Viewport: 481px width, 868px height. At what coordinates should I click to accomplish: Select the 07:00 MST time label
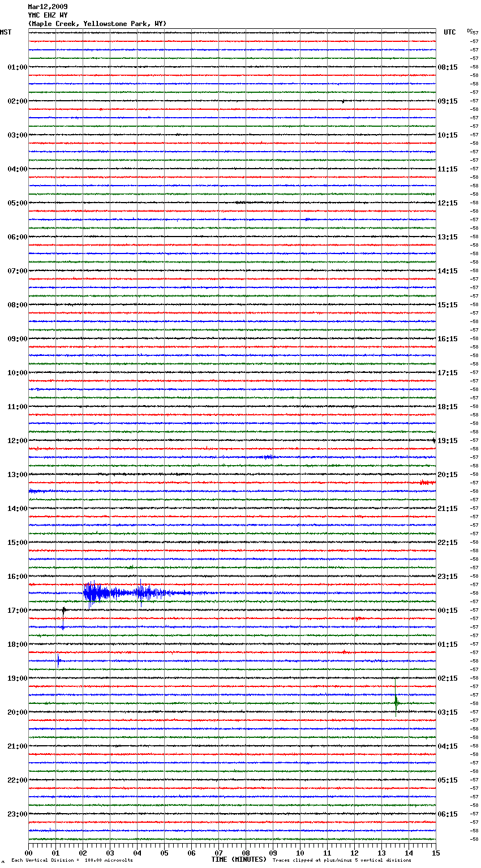coord(18,271)
